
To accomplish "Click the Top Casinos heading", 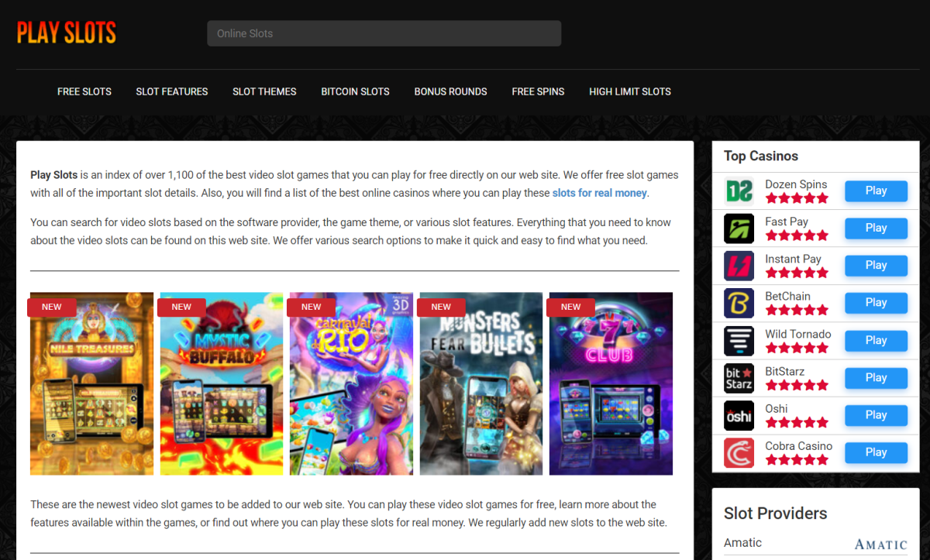I will click(761, 156).
